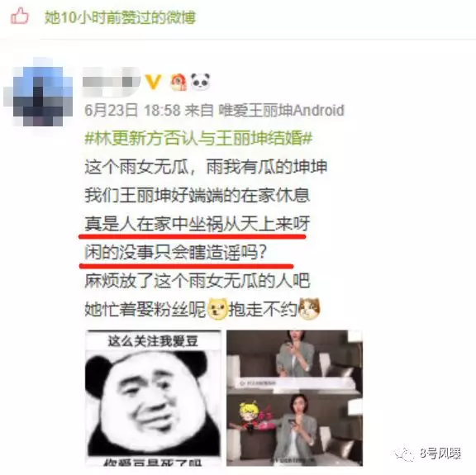Click the panda badge icon beside name

point(200,81)
